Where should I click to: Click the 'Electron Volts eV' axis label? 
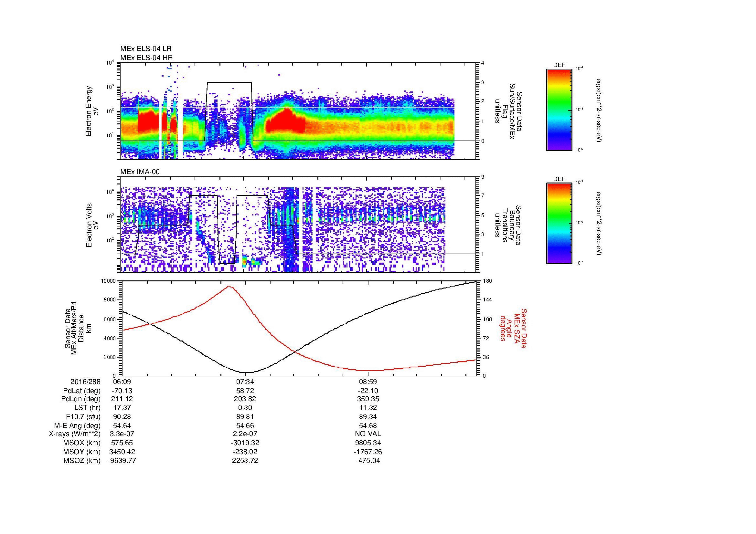pos(92,225)
